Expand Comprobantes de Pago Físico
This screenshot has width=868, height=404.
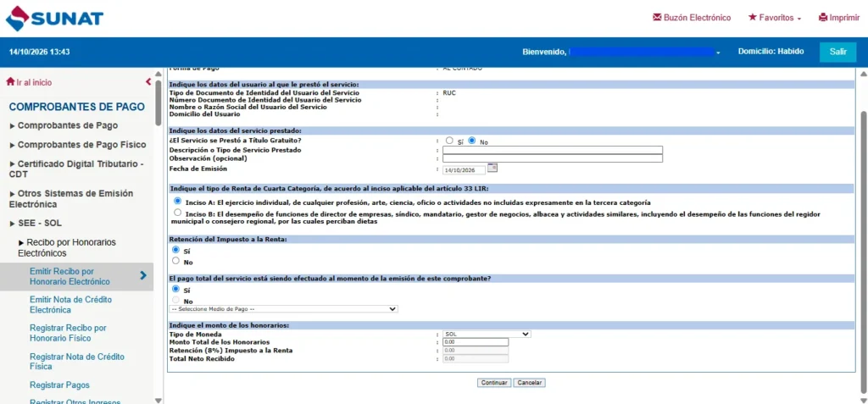[78, 145]
